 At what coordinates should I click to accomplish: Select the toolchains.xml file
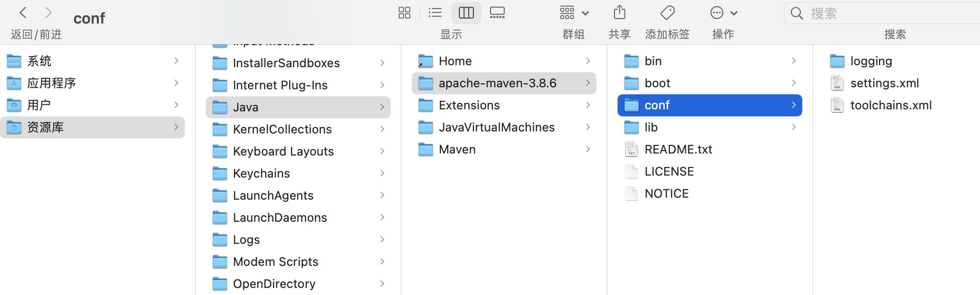891,105
